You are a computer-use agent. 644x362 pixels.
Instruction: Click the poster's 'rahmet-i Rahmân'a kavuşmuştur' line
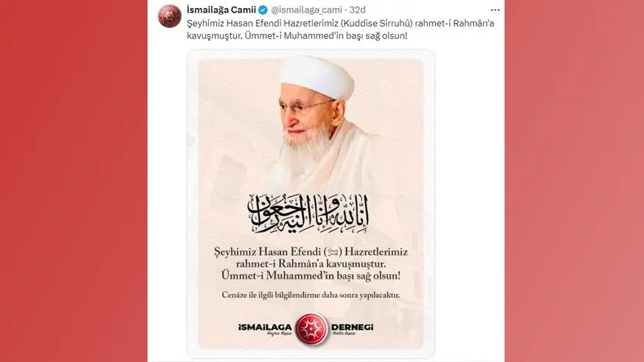point(311,263)
